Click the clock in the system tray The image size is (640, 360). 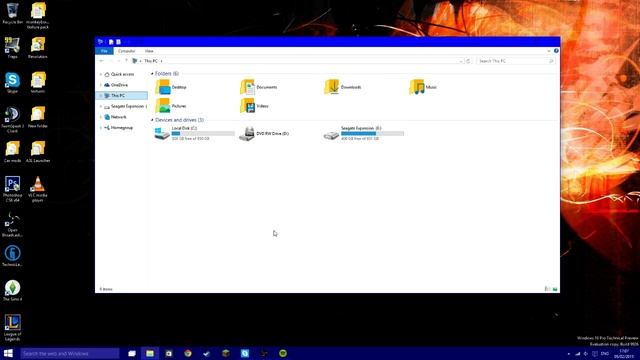tap(624, 353)
